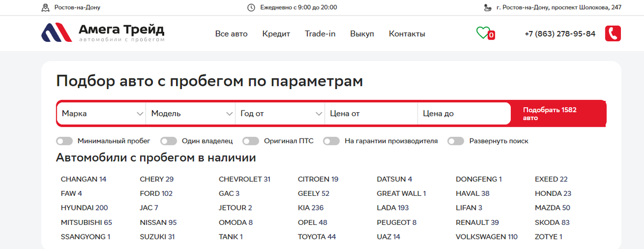Call phone number +7 (863) 278-95-84

(560, 33)
